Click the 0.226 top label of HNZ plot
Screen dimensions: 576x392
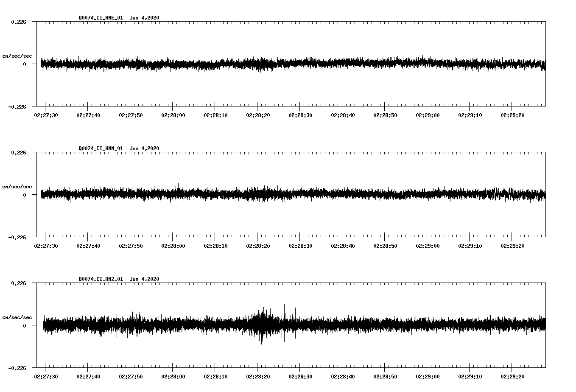coord(19,283)
